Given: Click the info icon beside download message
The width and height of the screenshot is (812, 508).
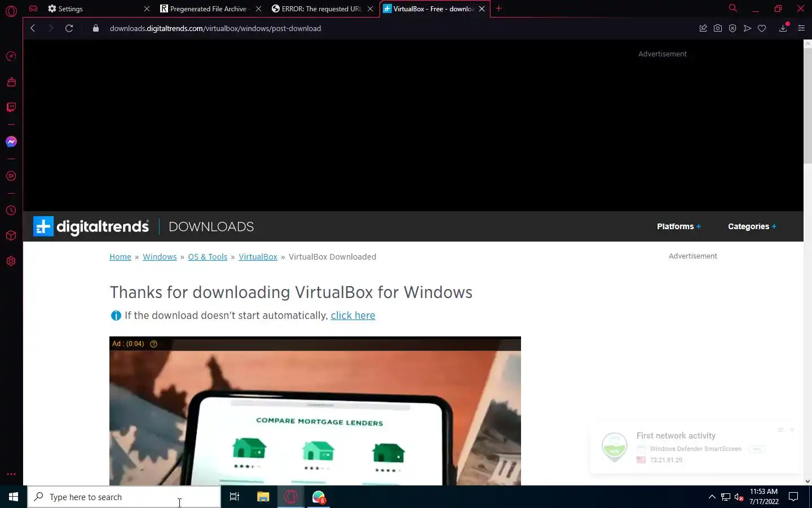Looking at the screenshot, I should [x=116, y=316].
